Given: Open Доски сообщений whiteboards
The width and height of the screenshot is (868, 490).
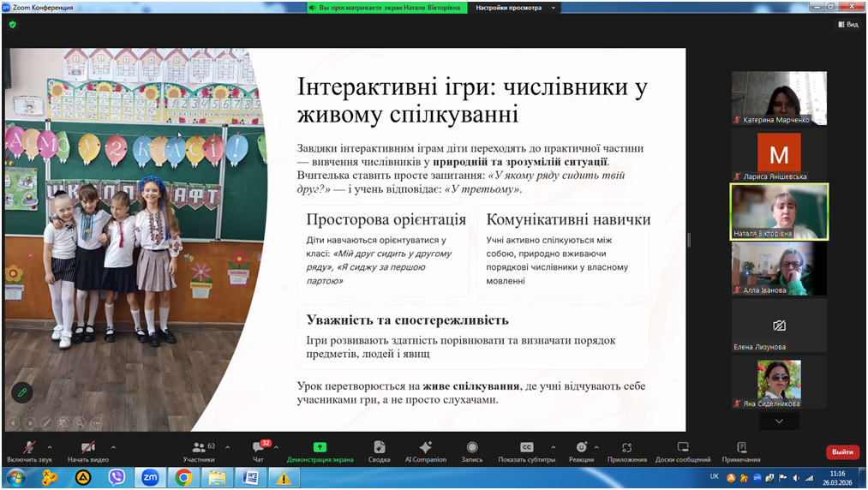Looking at the screenshot, I should click(682, 451).
